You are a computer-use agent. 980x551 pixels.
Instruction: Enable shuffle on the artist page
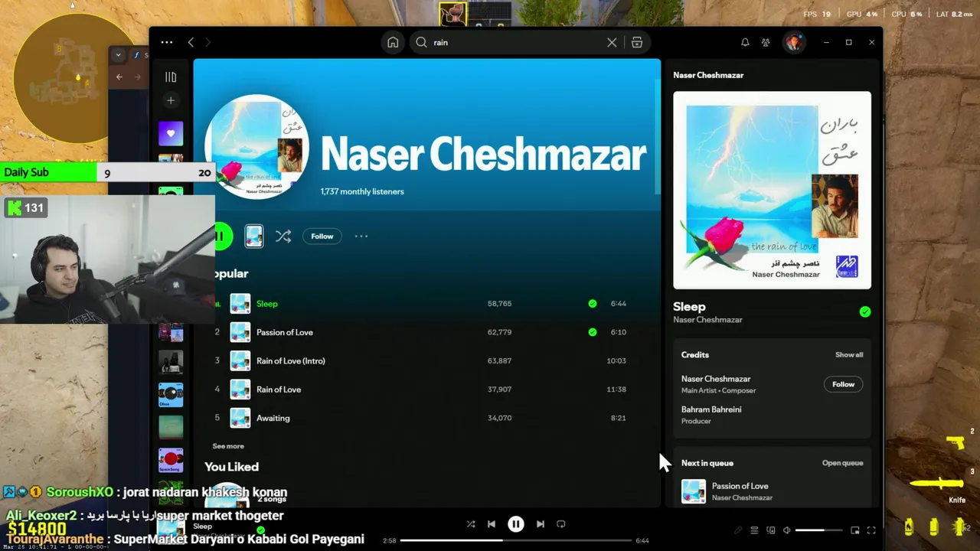(283, 236)
